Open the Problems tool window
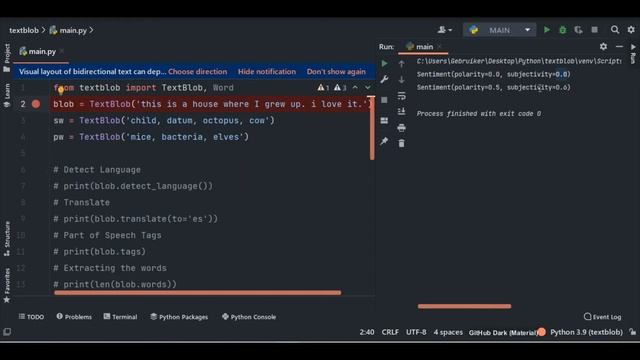This screenshot has width=640, height=360. [74, 317]
